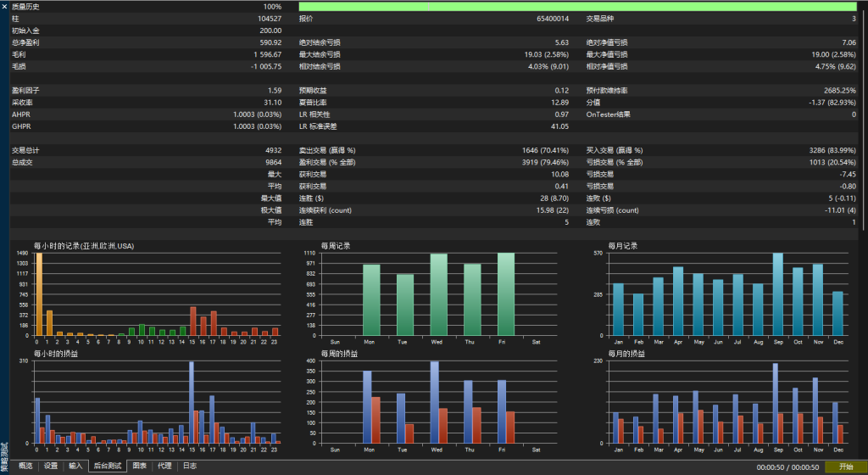This screenshot has height=475, width=868.
Task: Select the Wednesday bar in 每周记录 chart
Action: pos(438,293)
